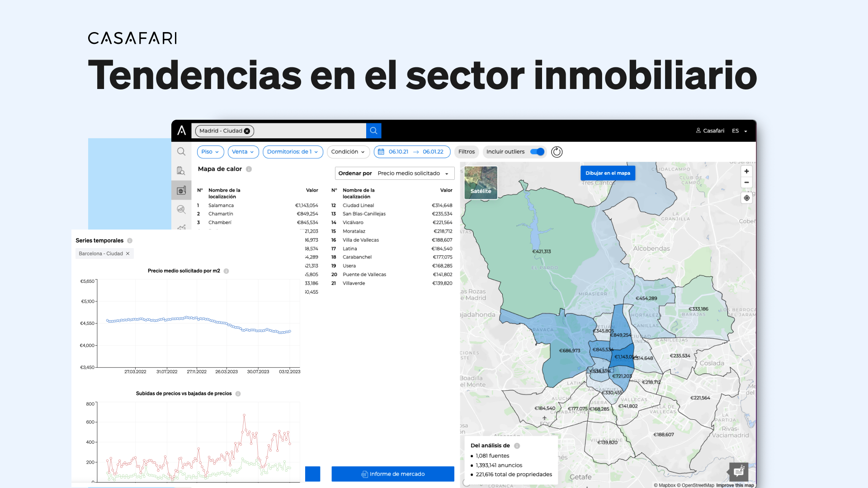868x488 pixels.
Task: Zoom out the map with minus button
Action: [x=747, y=183]
